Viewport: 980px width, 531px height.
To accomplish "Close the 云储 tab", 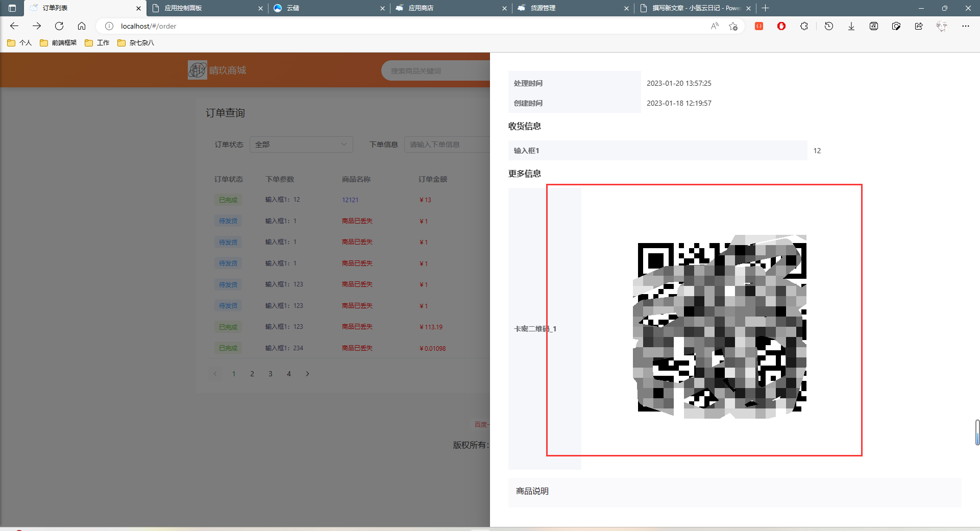I will (382, 8).
